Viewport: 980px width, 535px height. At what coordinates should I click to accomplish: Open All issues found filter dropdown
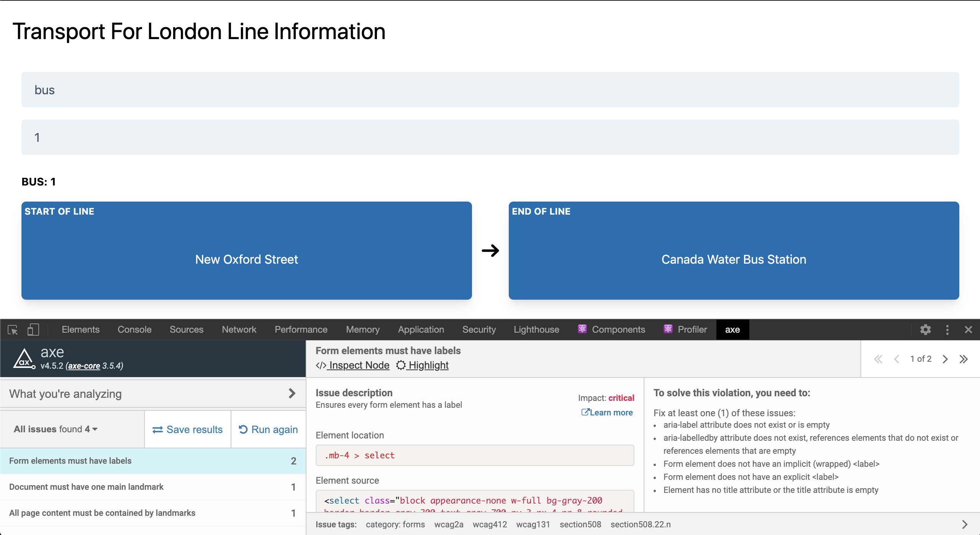[56, 429]
